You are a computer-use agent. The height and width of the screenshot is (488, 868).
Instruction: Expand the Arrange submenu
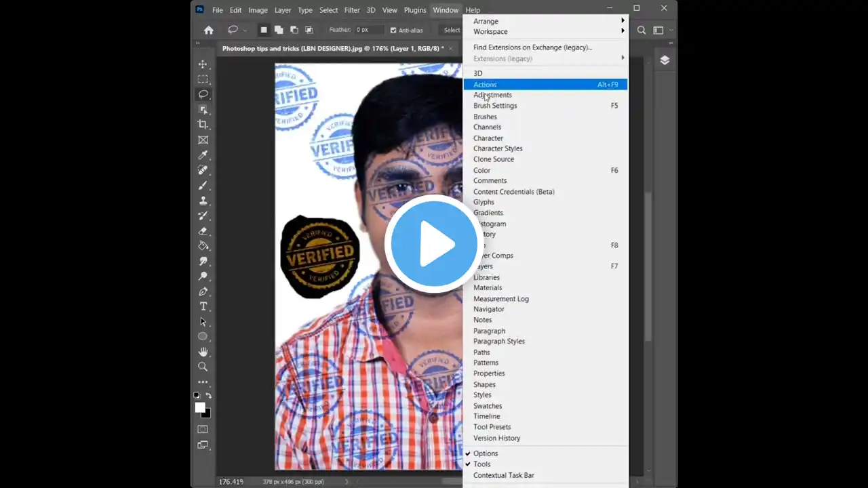pos(546,21)
